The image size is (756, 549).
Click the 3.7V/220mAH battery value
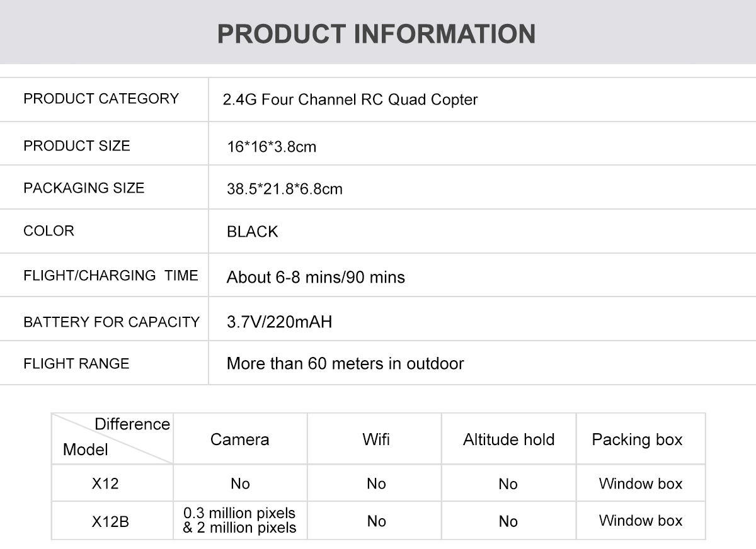(x=279, y=322)
